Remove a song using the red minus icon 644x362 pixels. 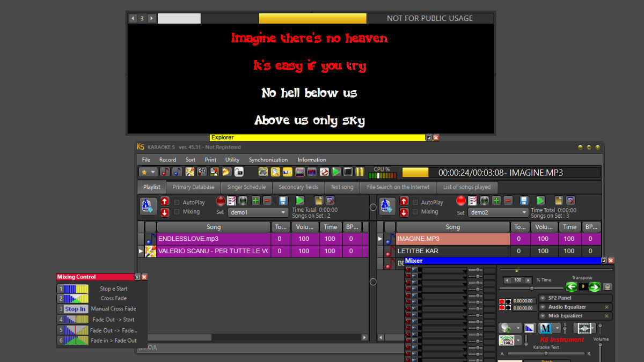267,200
